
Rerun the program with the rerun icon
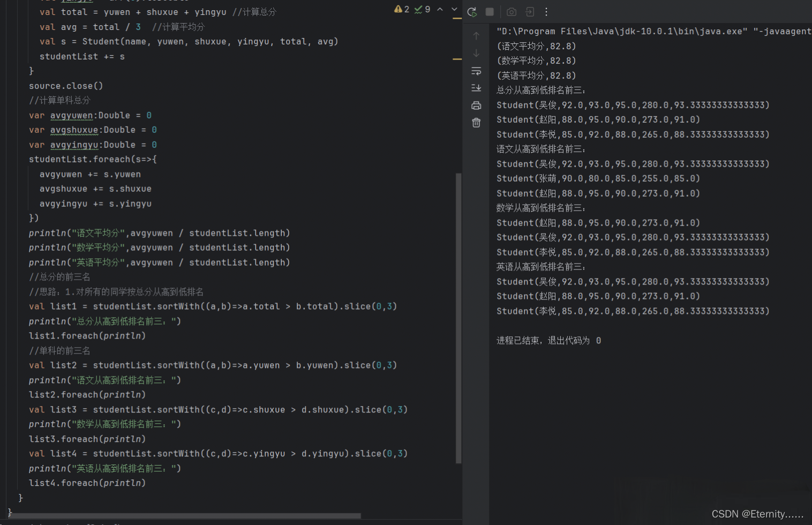(x=472, y=12)
